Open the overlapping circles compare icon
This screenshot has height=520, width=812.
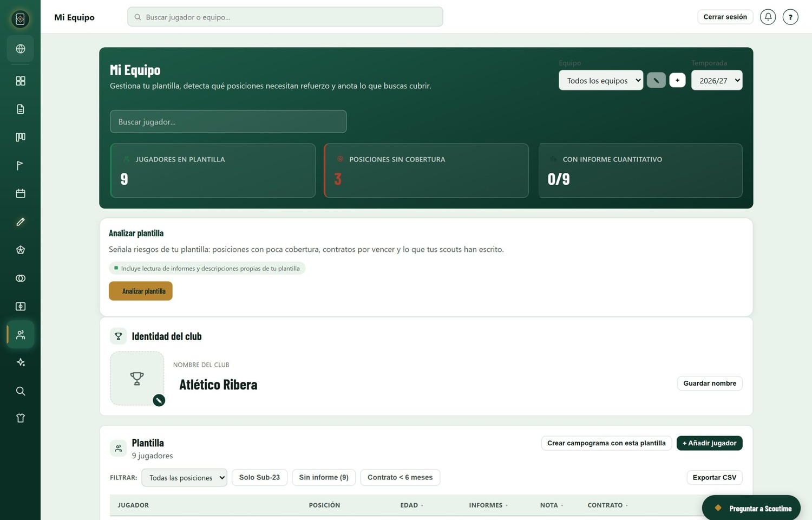pos(21,278)
